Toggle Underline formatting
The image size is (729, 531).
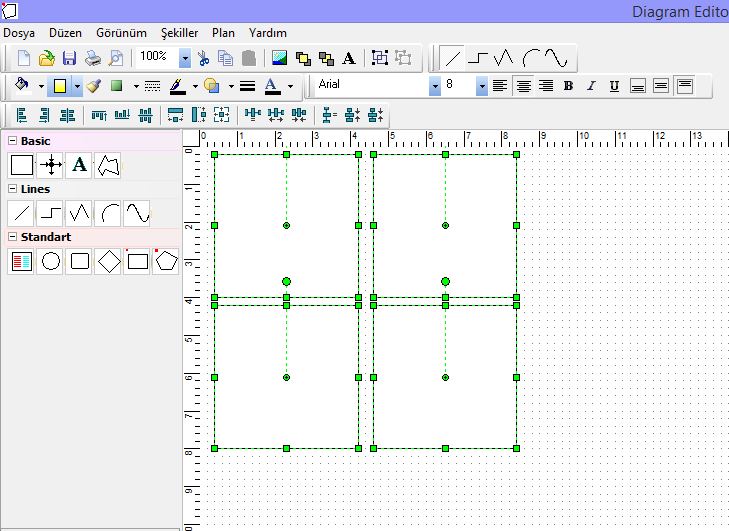click(x=614, y=86)
